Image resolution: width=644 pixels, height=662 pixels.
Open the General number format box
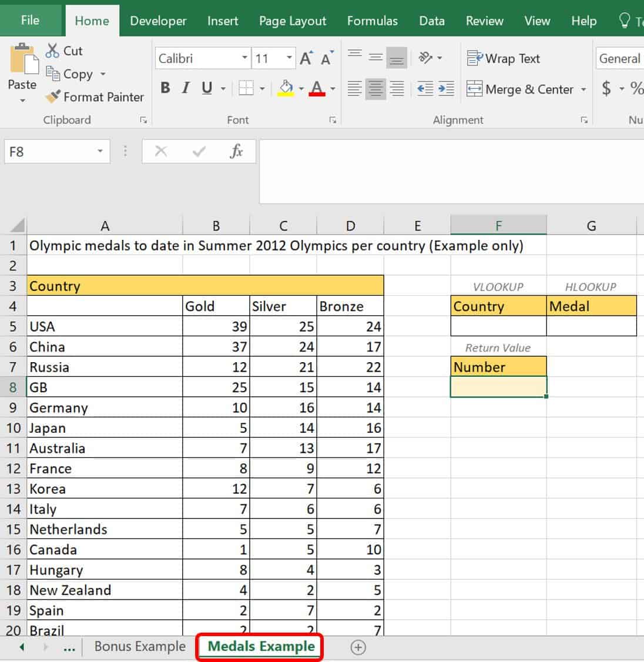[x=619, y=58]
